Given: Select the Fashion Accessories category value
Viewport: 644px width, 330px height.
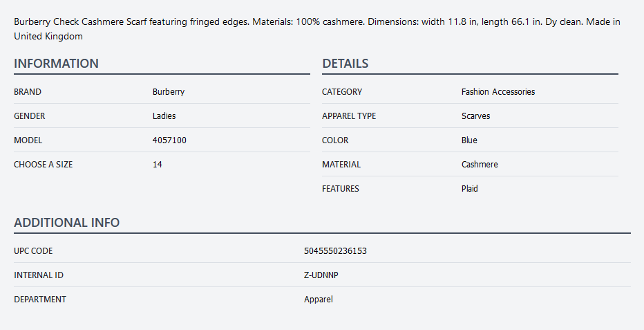Looking at the screenshot, I should (x=498, y=92).
